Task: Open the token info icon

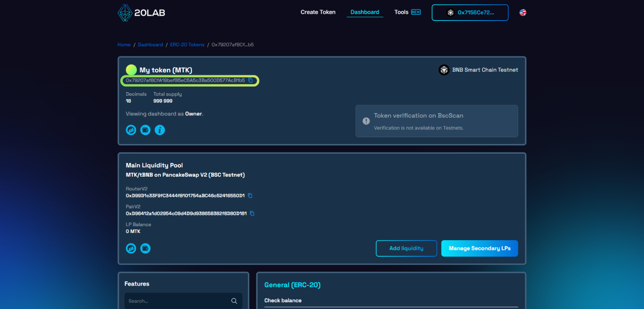Action: click(160, 130)
